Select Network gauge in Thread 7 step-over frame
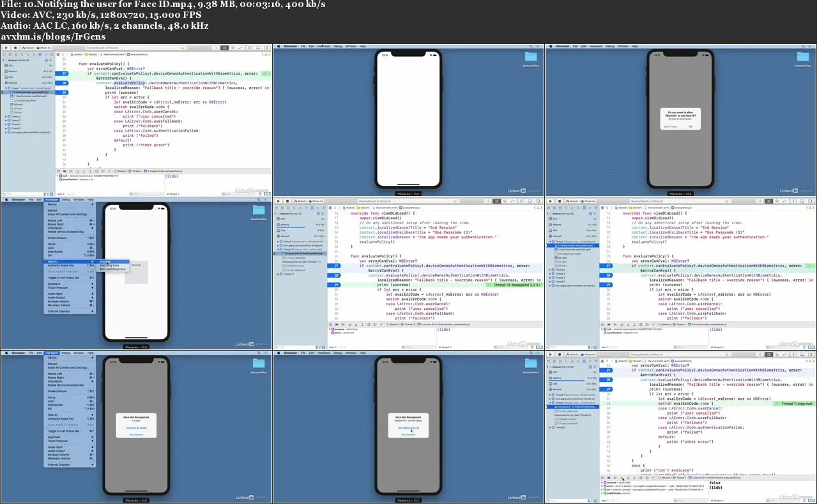Viewport: 817px width, 504px height. 573,390
